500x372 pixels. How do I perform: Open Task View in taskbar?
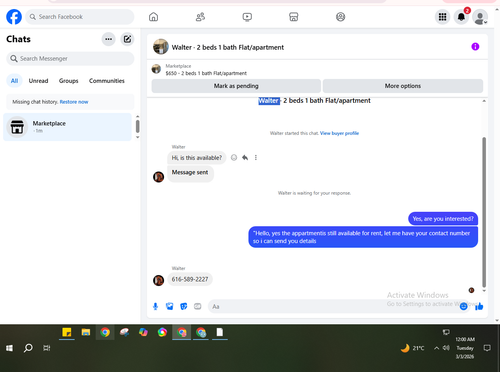tap(47, 348)
